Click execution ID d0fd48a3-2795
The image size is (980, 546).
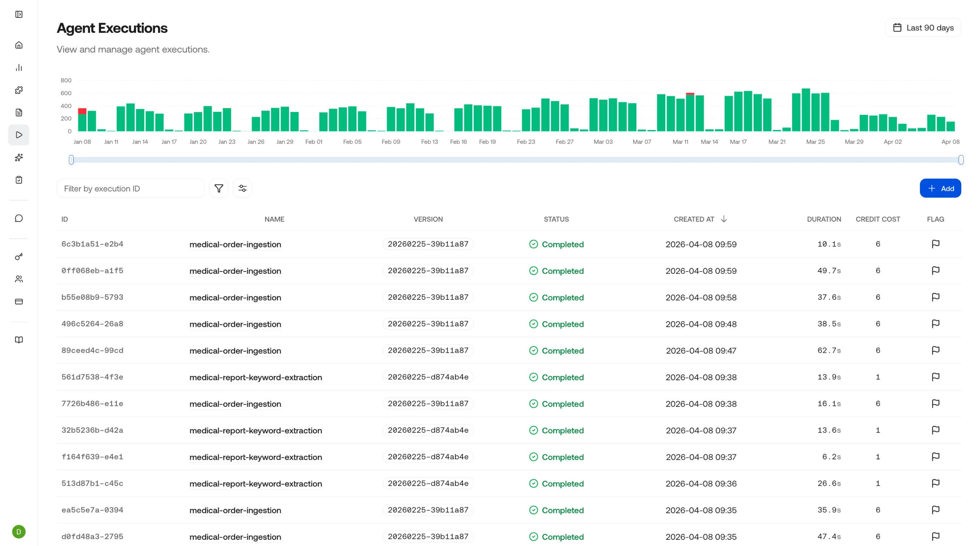point(93,537)
